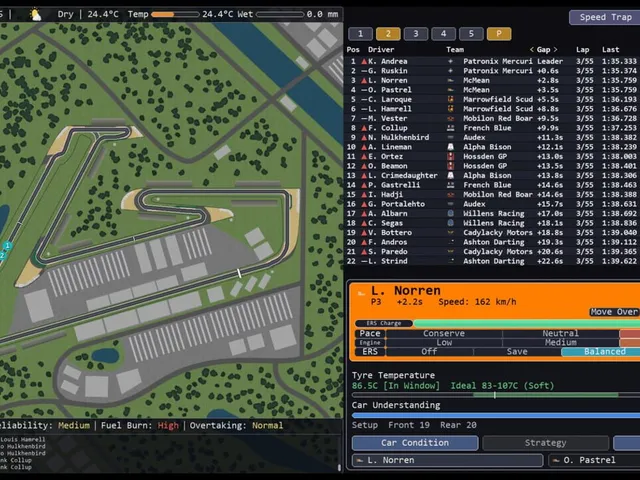The height and width of the screenshot is (480, 640).
Task: Switch to the Strategy tab
Action: pyautogui.click(x=545, y=443)
